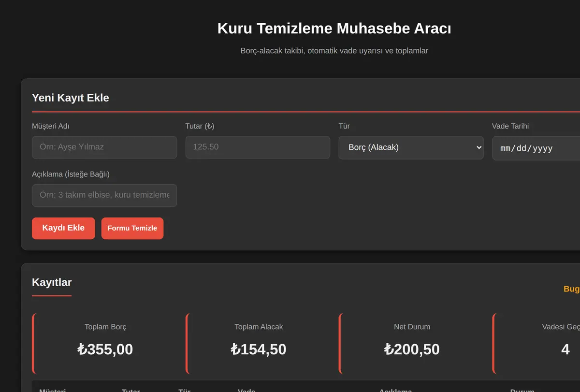Image resolution: width=580 pixels, height=392 pixels.
Task: Select the Toplam Alacak value ₺154,50
Action: (259, 349)
